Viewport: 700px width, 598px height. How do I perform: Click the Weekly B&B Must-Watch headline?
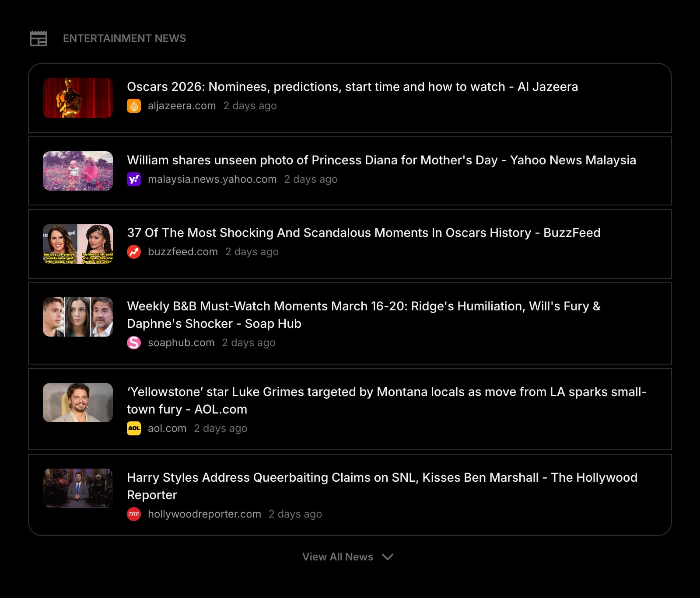[x=364, y=315]
